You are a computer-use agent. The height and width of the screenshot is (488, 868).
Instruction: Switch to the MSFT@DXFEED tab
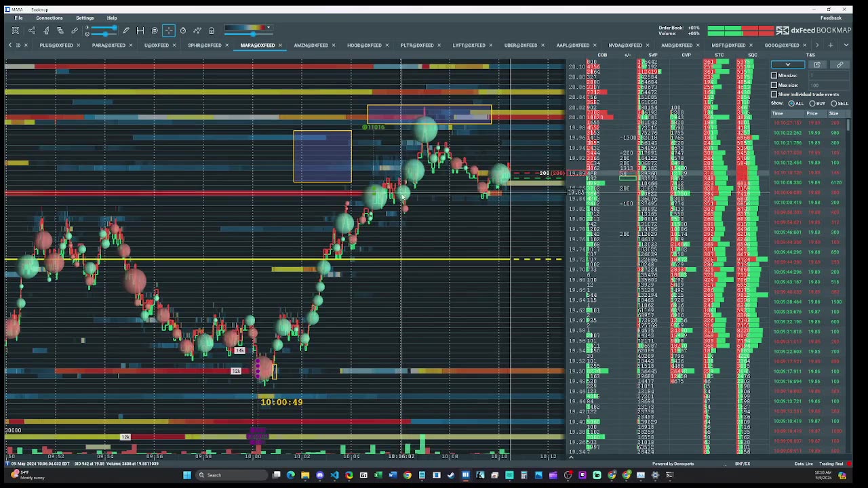point(729,45)
